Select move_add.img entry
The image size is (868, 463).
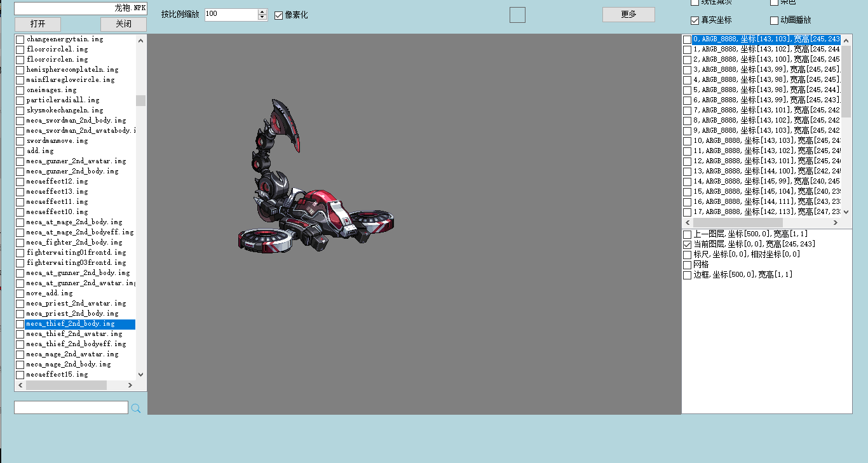coord(50,293)
